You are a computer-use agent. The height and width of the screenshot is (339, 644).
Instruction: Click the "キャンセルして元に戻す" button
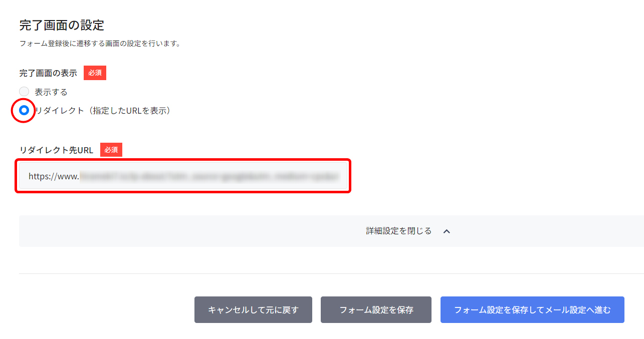pyautogui.click(x=253, y=310)
